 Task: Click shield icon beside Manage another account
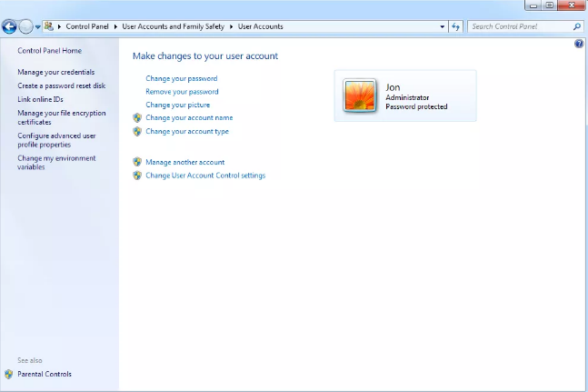coord(137,162)
